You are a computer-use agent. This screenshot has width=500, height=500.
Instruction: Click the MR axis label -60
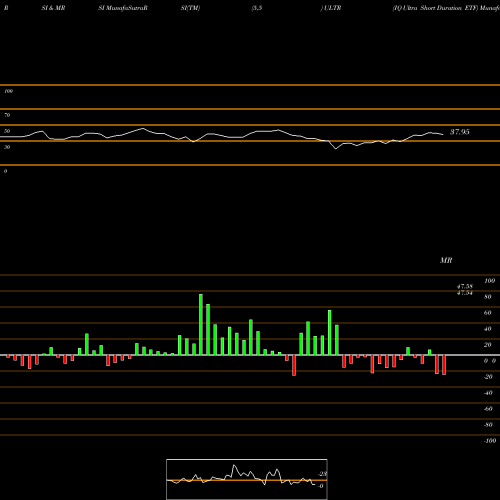(x=488, y=409)
